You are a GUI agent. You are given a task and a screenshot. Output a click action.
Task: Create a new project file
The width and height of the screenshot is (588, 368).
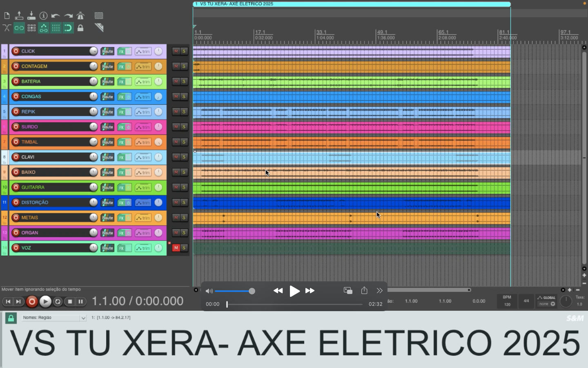click(x=7, y=16)
